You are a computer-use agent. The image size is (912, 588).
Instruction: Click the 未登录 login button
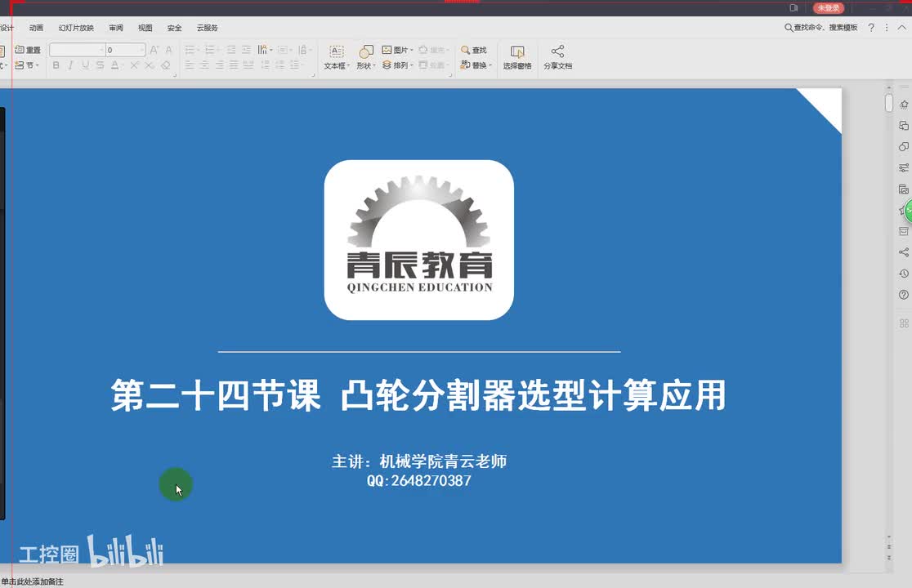tap(829, 7)
